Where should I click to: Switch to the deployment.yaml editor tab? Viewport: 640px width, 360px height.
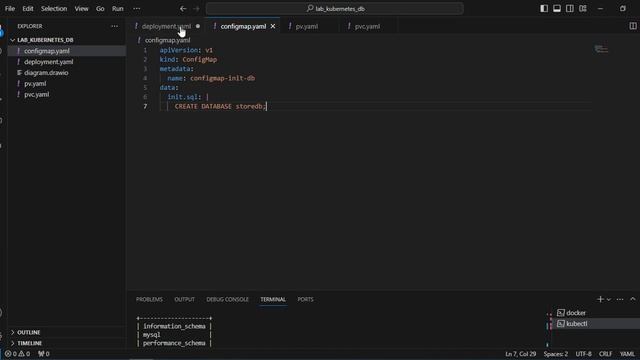[167, 27]
